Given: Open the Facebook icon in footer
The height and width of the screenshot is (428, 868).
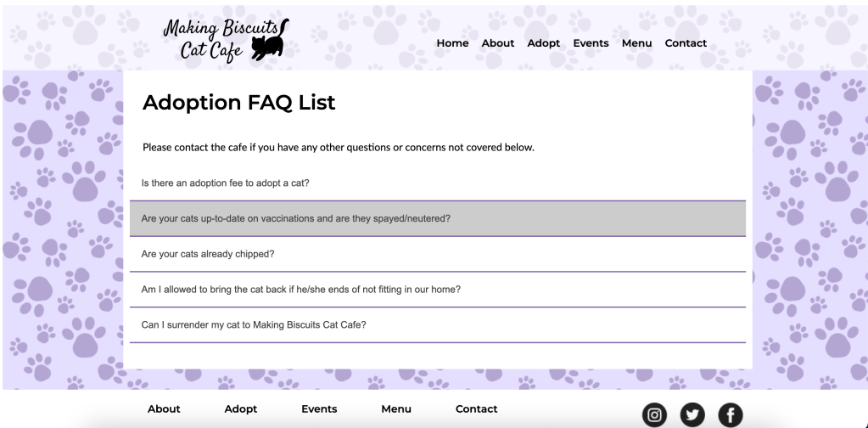Looking at the screenshot, I should tap(729, 415).
